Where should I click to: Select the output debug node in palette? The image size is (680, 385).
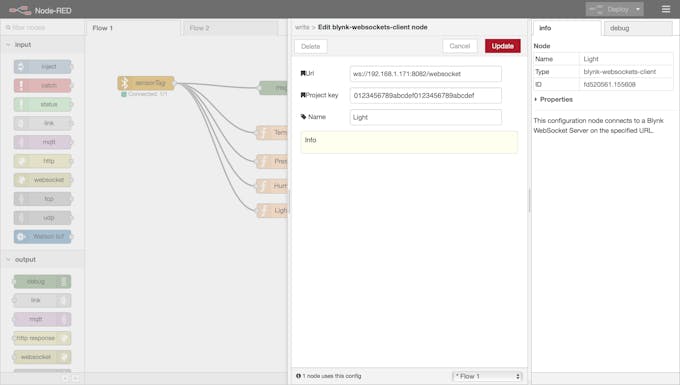coord(42,282)
